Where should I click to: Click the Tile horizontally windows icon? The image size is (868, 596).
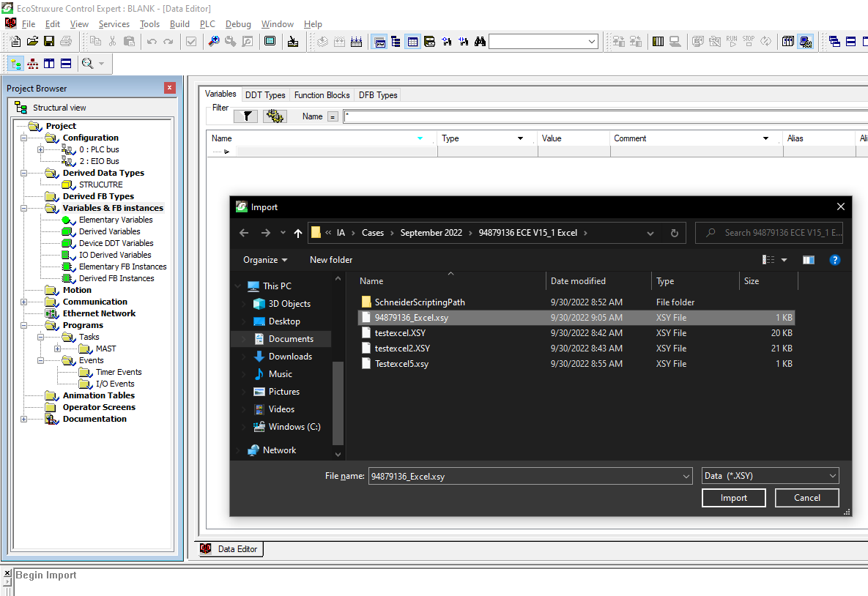point(851,42)
